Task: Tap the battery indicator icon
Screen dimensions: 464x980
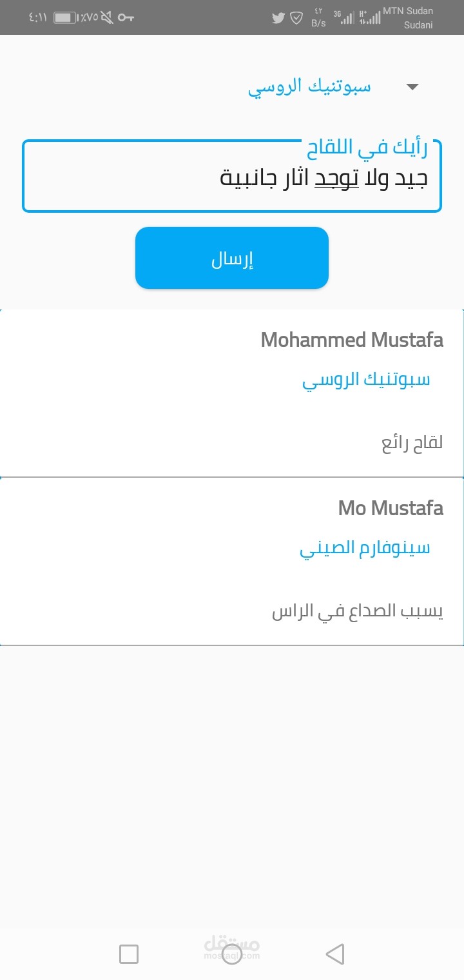Action: click(64, 18)
